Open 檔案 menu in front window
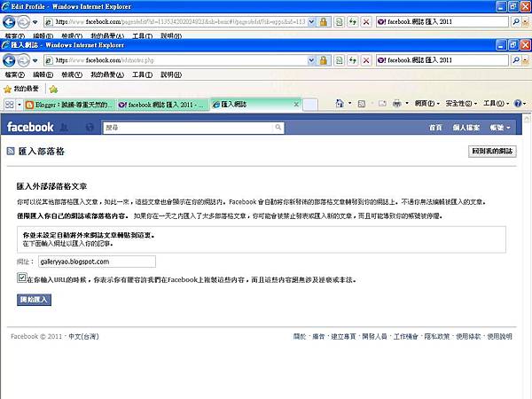The image size is (532, 399). tap(15, 74)
